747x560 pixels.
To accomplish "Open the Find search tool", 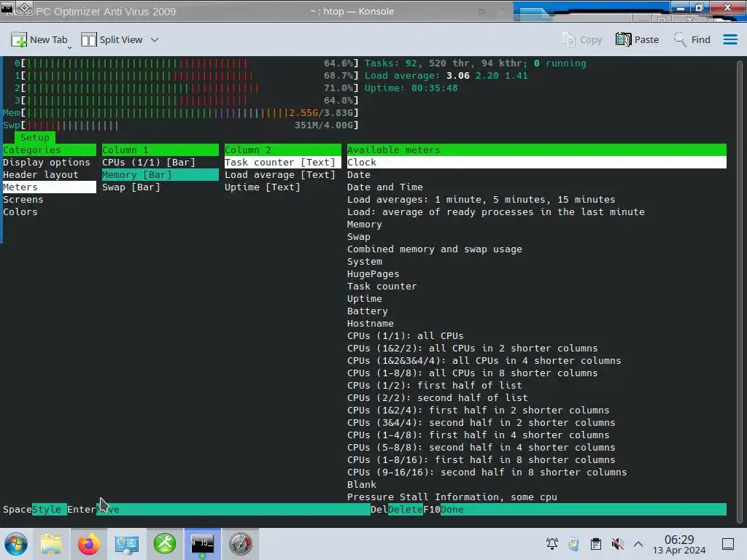I will 692,40.
